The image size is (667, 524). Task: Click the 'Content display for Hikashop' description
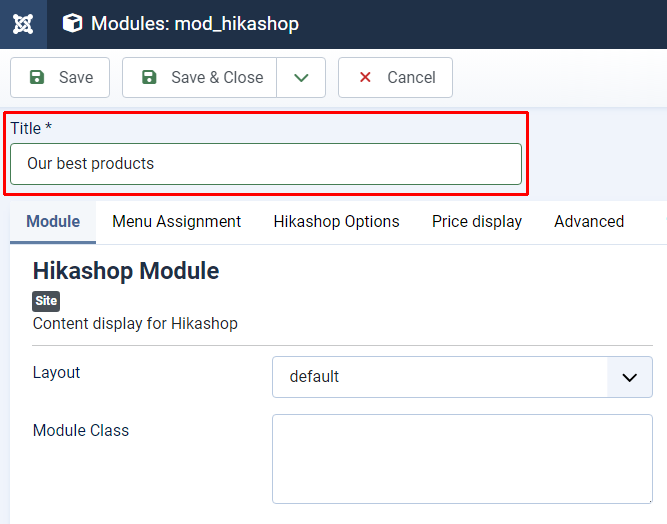click(x=135, y=324)
